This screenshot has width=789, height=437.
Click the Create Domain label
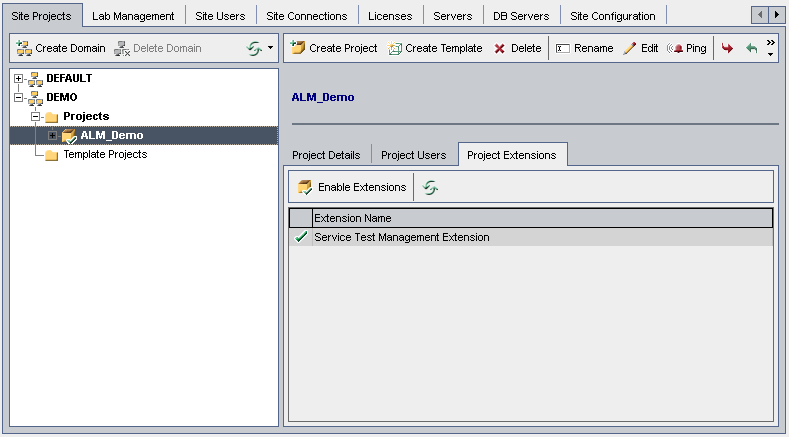(x=70, y=48)
